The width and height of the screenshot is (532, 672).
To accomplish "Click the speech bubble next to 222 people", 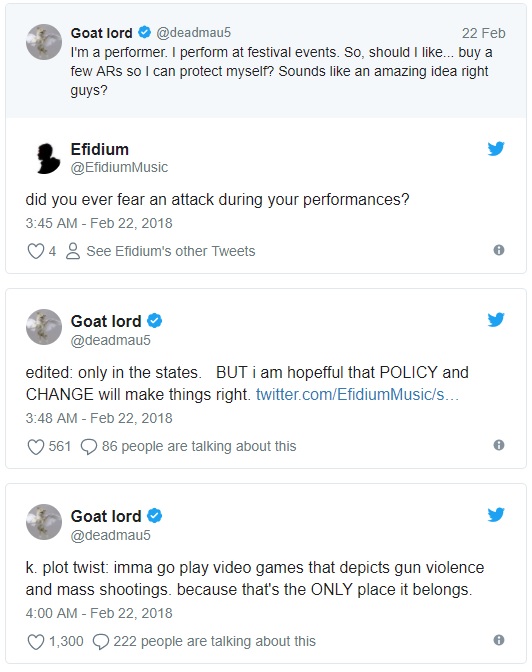I will [x=101, y=642].
